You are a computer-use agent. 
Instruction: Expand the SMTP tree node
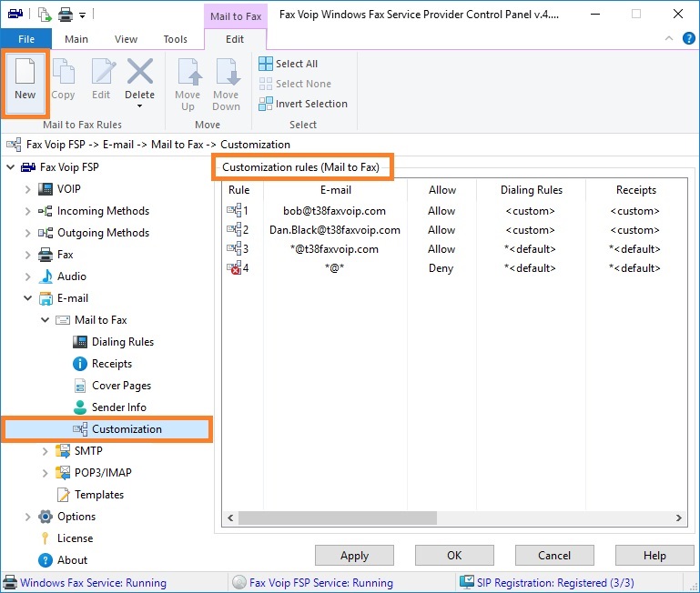tap(46, 451)
